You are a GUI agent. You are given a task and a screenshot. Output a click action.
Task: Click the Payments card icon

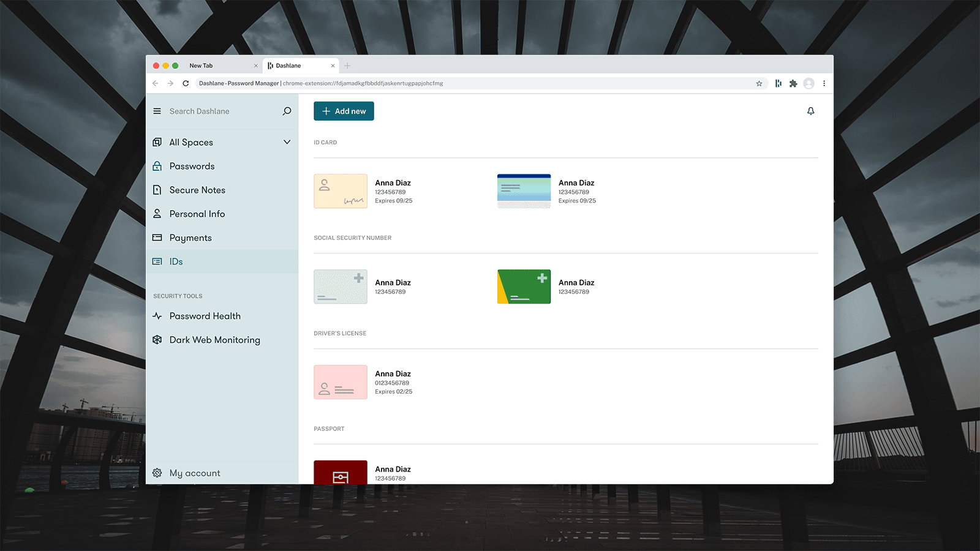[x=157, y=238]
